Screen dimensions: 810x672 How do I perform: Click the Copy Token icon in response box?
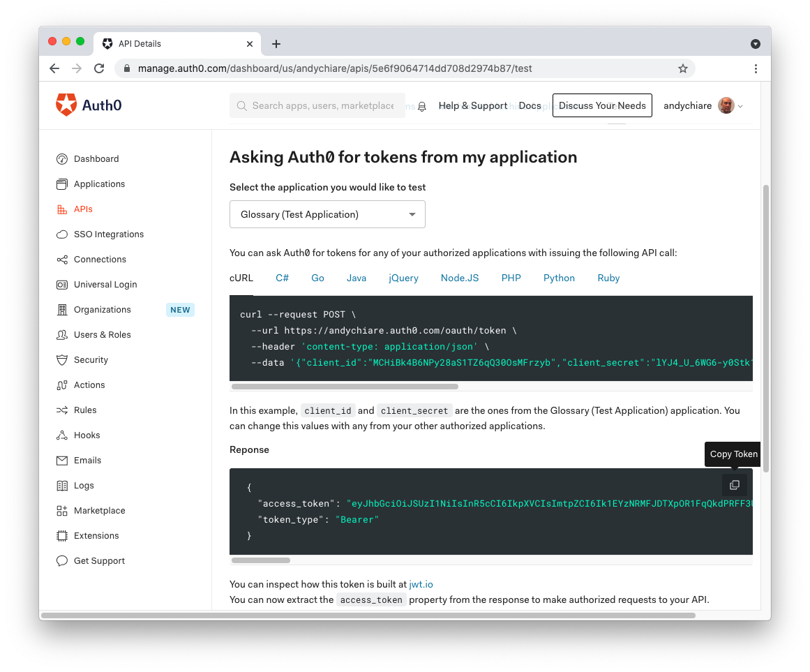click(734, 485)
